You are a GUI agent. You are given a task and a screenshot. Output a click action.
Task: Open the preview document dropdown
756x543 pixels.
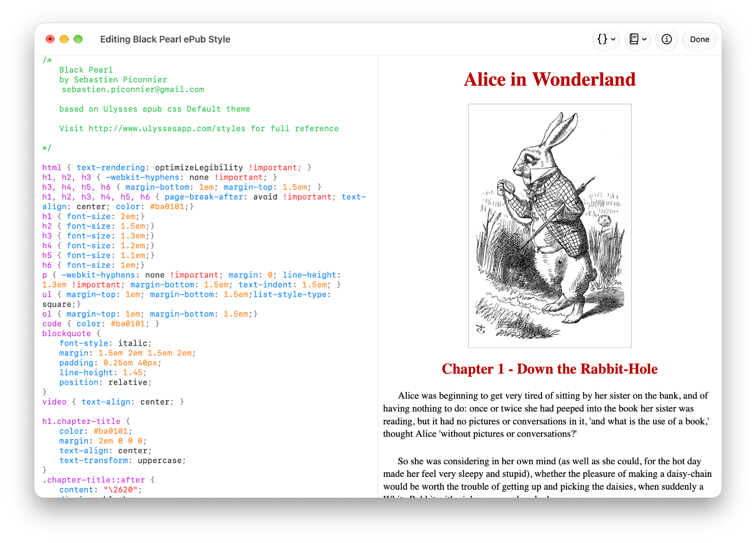click(x=638, y=39)
